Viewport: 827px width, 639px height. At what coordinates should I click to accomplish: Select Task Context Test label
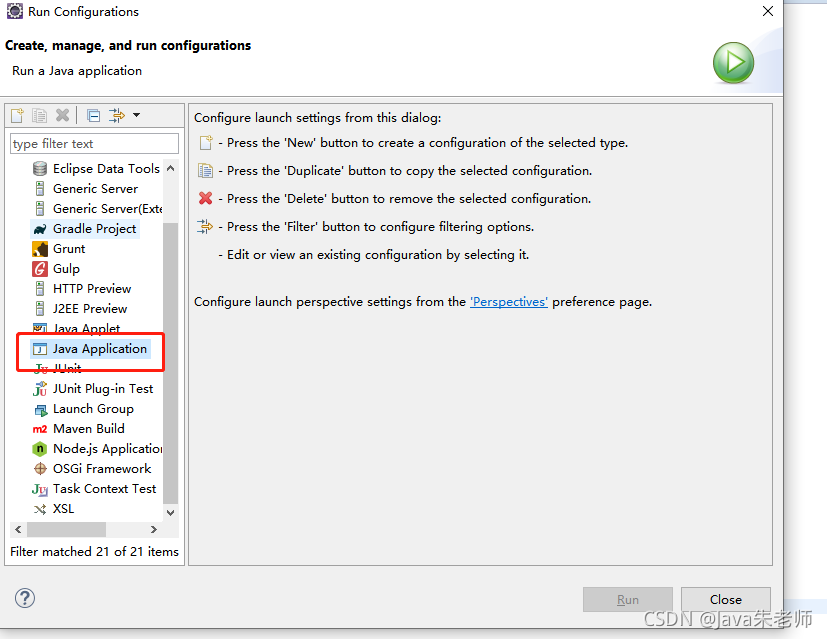(x=104, y=489)
